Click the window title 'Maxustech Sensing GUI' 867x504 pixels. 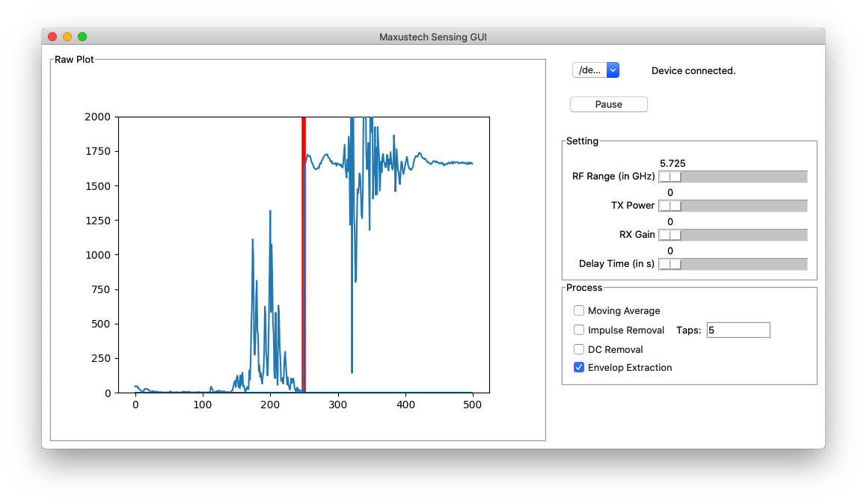(433, 37)
